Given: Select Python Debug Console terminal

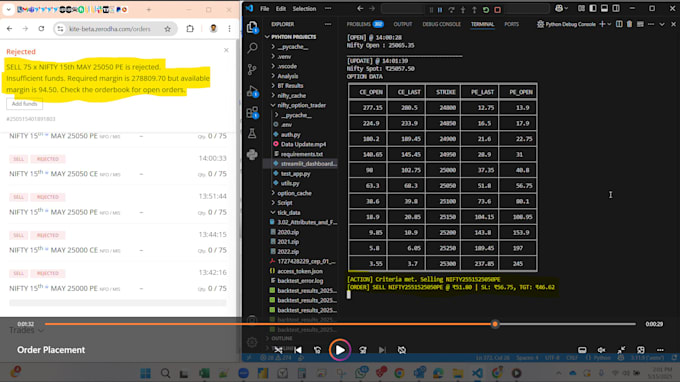Looking at the screenshot, I should pos(566,24).
